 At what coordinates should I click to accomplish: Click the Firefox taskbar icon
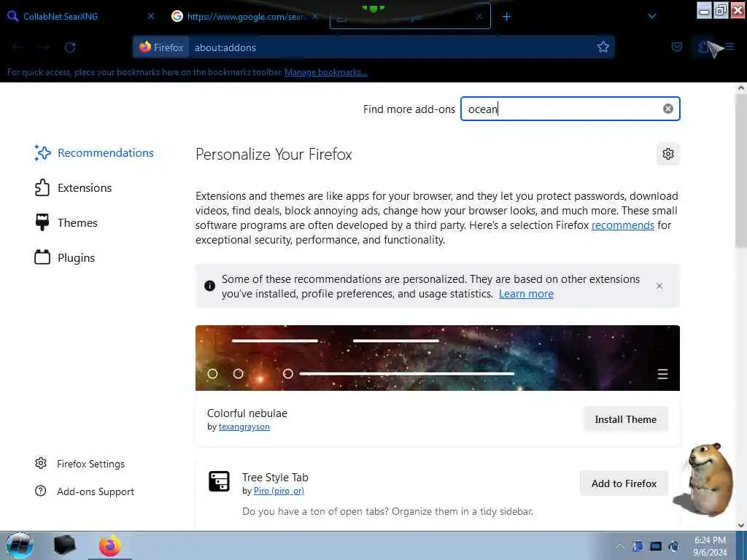[110, 545]
